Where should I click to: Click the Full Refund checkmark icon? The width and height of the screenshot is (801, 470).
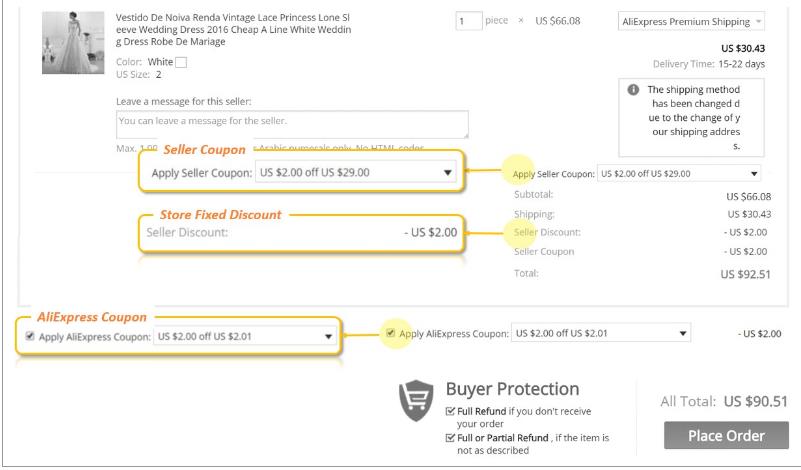pyautogui.click(x=450, y=411)
